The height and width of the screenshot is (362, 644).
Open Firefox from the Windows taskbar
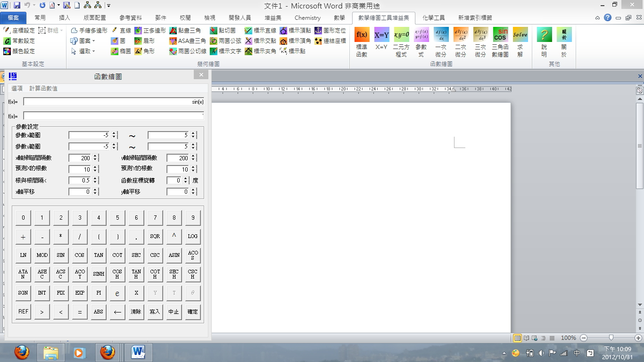tap(22, 352)
